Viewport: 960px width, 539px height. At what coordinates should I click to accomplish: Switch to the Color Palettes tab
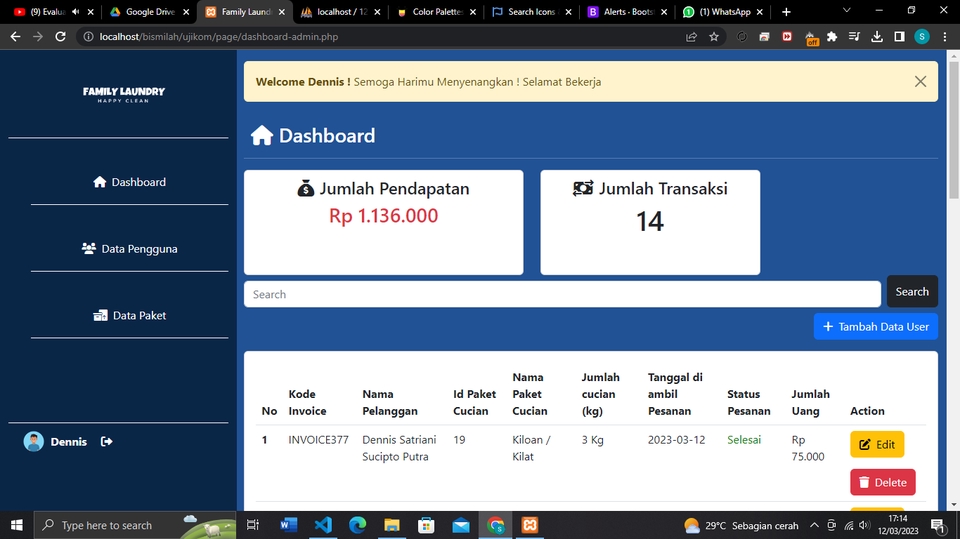pos(436,12)
